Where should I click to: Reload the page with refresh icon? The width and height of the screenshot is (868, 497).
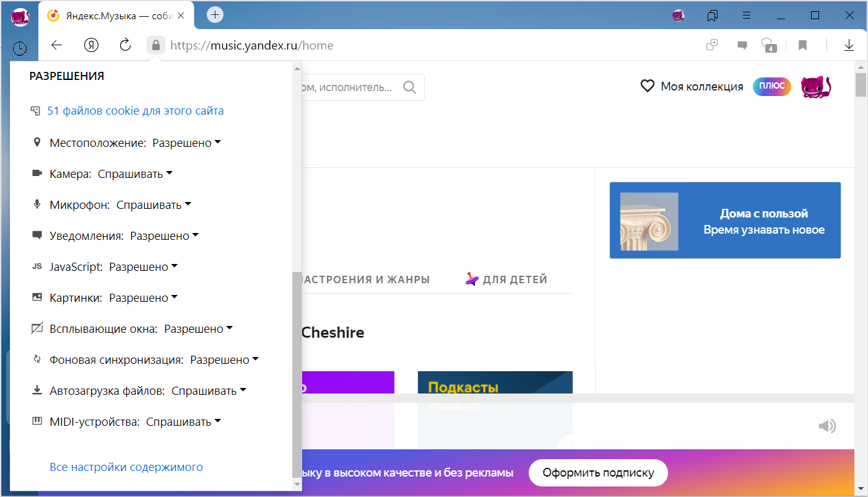125,45
